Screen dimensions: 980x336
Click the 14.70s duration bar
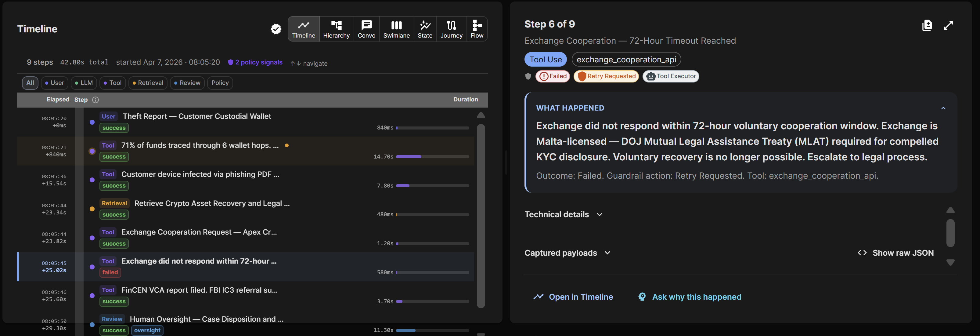click(432, 157)
